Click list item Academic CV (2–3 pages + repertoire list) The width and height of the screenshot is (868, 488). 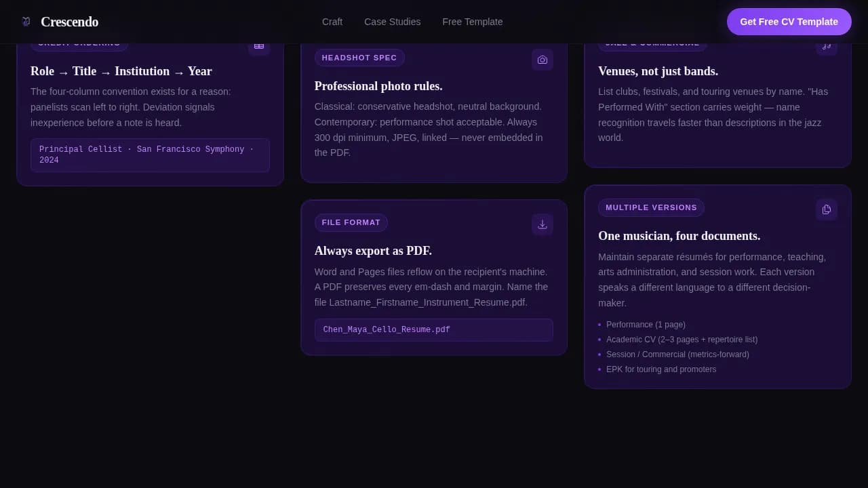tap(682, 340)
